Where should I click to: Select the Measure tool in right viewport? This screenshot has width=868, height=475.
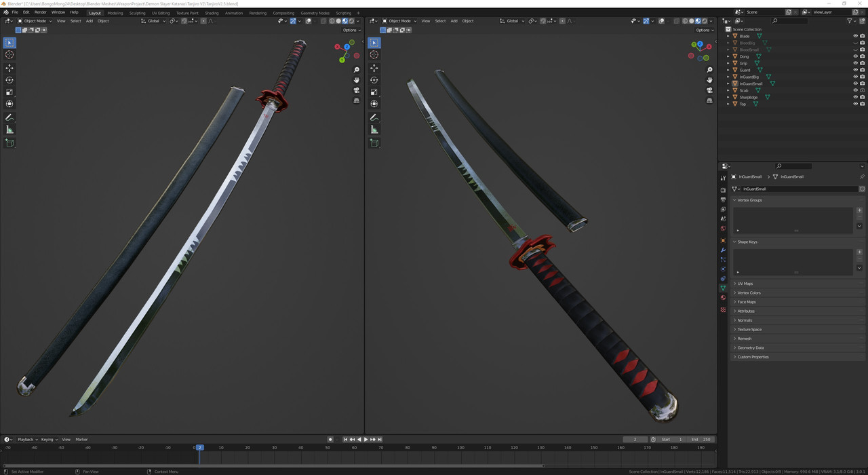pyautogui.click(x=374, y=130)
